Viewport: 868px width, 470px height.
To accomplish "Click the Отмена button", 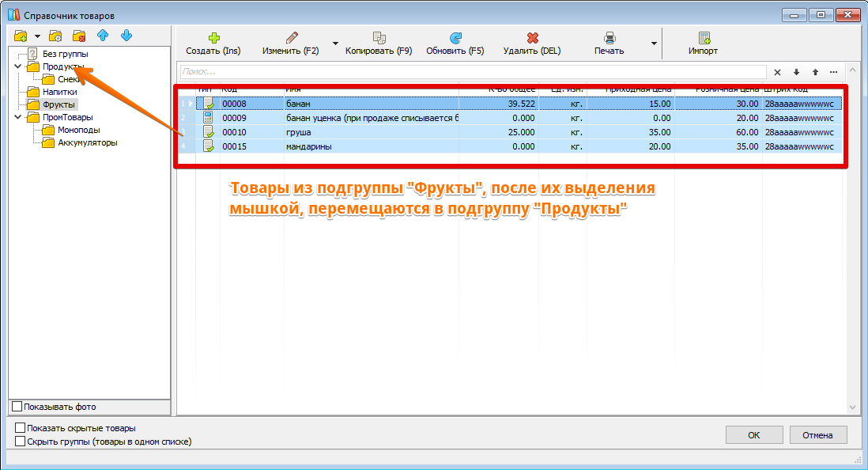I will pos(817,435).
